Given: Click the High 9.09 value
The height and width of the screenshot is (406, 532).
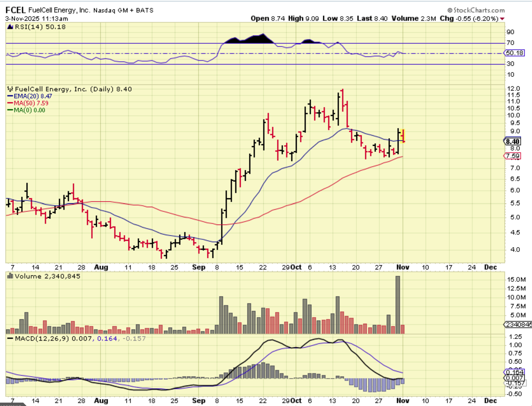Looking at the screenshot, I should click(x=303, y=18).
